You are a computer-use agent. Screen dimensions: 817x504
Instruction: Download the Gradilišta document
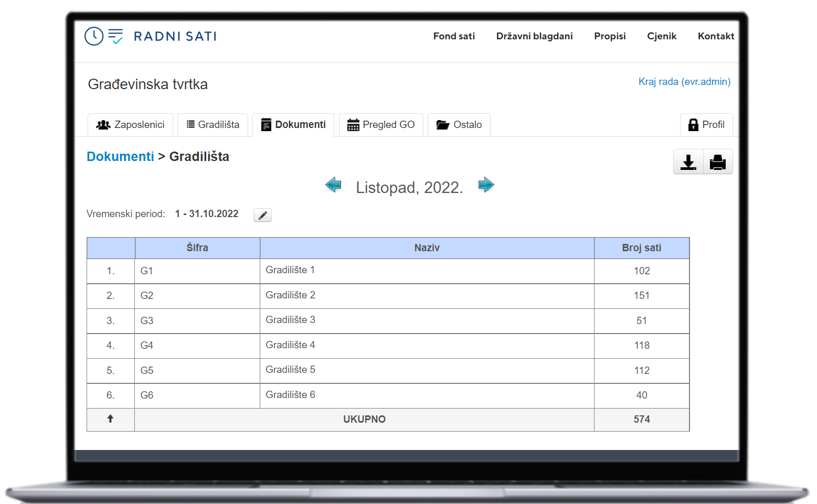pyautogui.click(x=688, y=162)
